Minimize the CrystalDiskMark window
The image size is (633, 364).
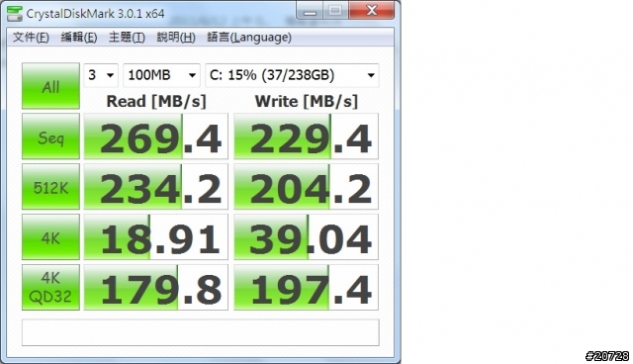(310, 11)
